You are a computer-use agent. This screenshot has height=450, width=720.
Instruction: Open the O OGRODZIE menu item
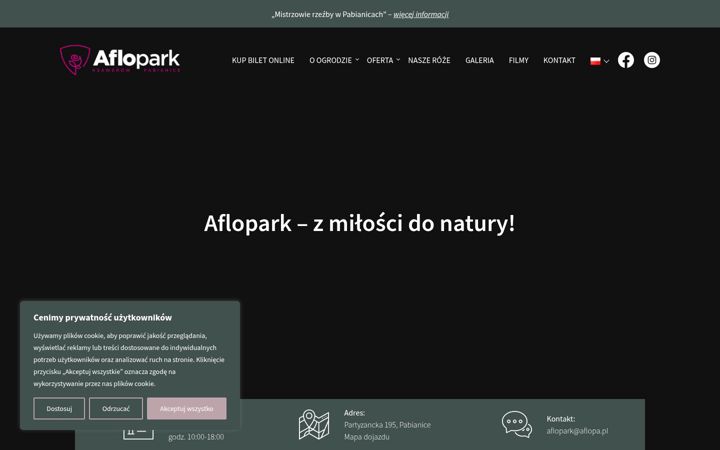tap(330, 60)
